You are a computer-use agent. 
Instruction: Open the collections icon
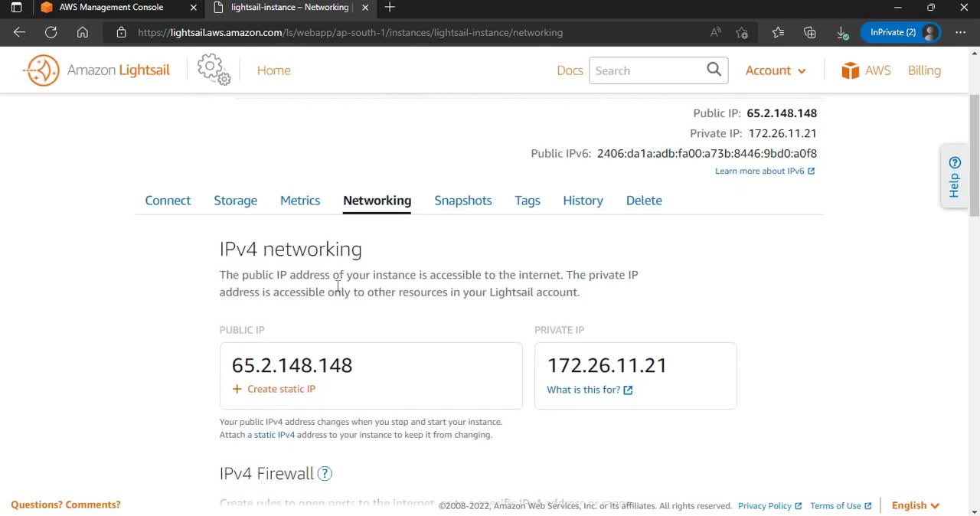pos(810,32)
